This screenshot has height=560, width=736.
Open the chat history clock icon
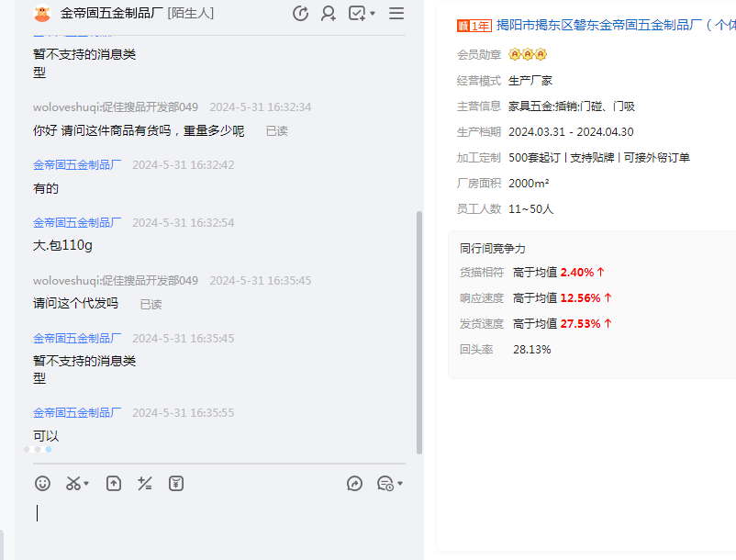point(385,483)
